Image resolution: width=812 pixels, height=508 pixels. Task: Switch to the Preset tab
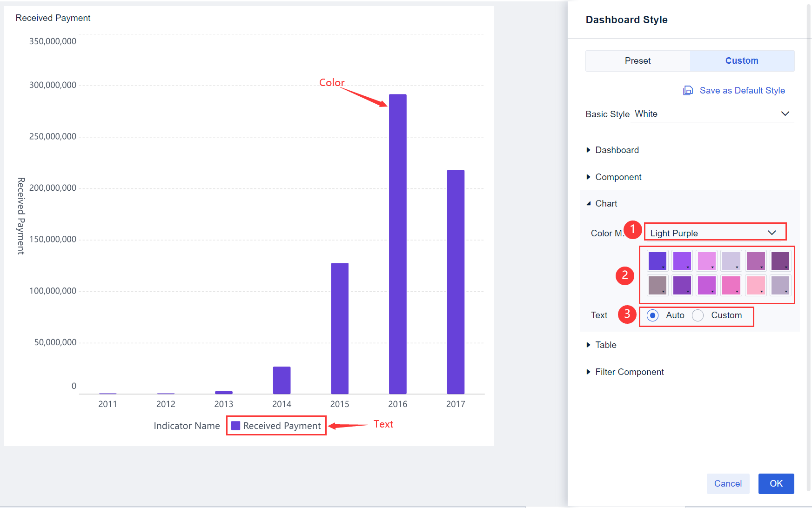pos(638,60)
